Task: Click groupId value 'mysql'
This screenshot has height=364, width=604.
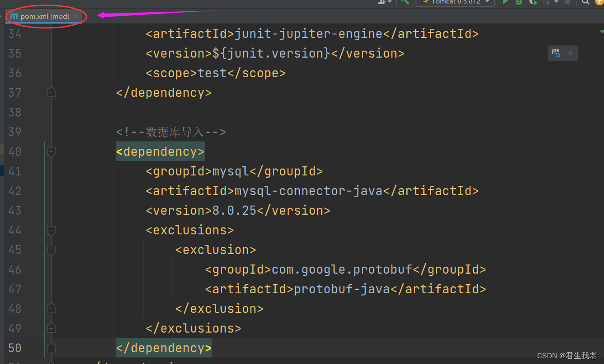Action: (x=230, y=171)
